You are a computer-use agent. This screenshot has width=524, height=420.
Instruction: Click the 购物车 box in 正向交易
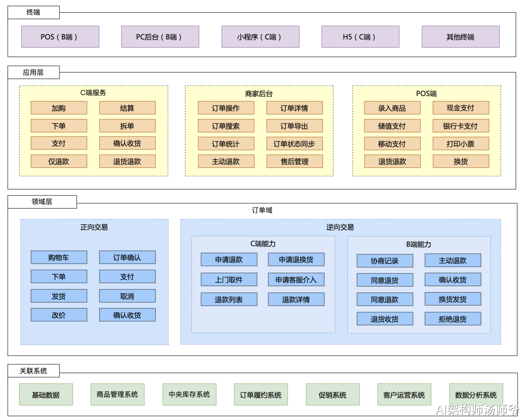59,257
